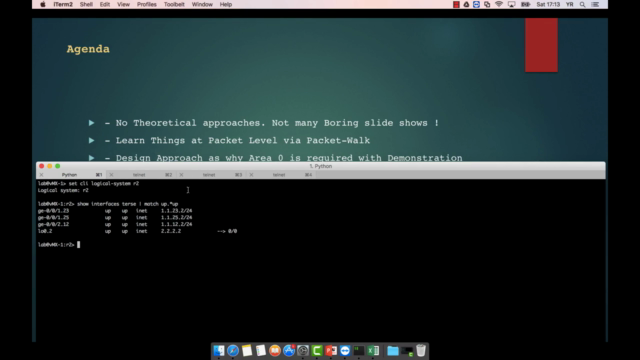This screenshot has height=360, width=640.
Task: Open the AirPlay display menu
Action: click(511, 4)
